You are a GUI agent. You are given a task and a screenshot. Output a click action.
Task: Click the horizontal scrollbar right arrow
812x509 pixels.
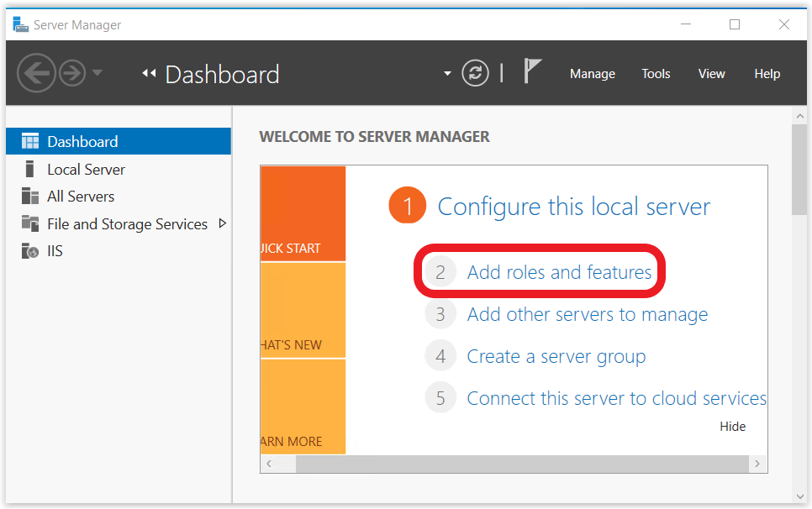(757, 464)
